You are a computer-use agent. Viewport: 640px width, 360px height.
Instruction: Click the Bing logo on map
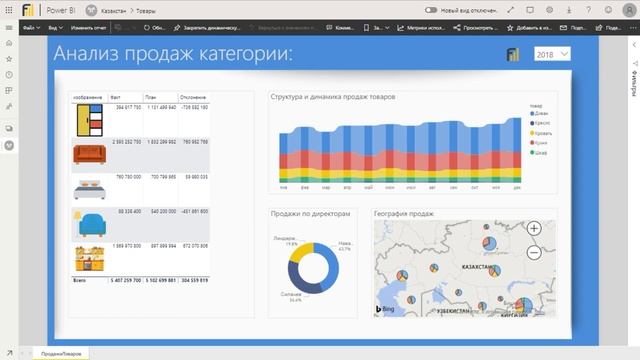coord(385,309)
